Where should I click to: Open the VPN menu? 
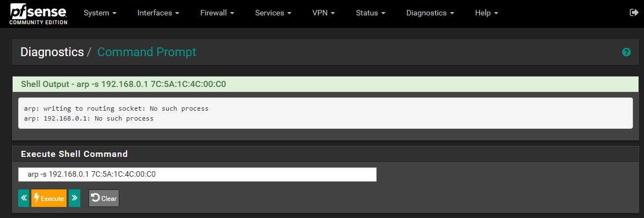(x=323, y=13)
